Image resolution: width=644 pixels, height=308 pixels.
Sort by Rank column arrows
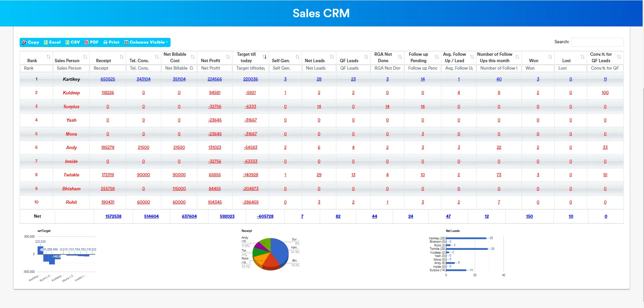coord(48,57)
